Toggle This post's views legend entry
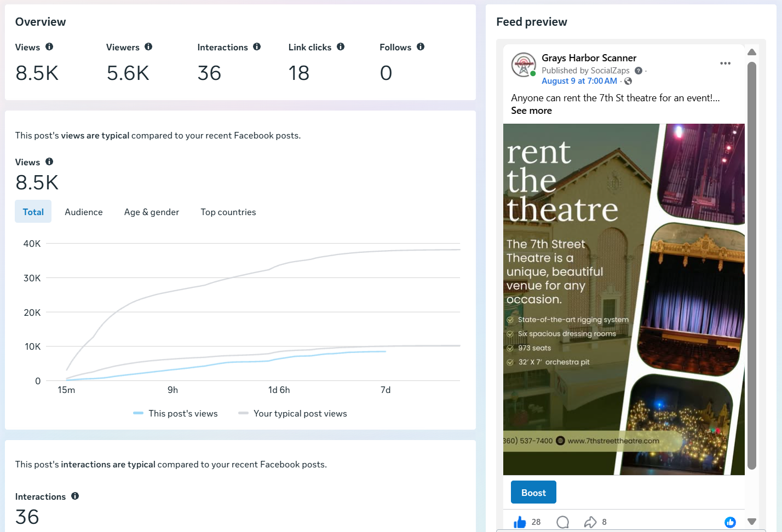Viewport: 782px width, 532px height. 176,413
